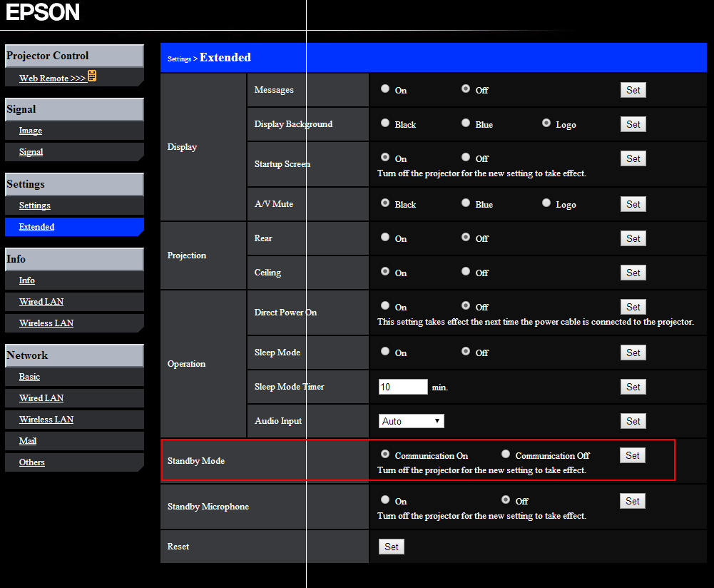Open the Web Remote calculator icon
This screenshot has height=588, width=714.
click(x=92, y=75)
